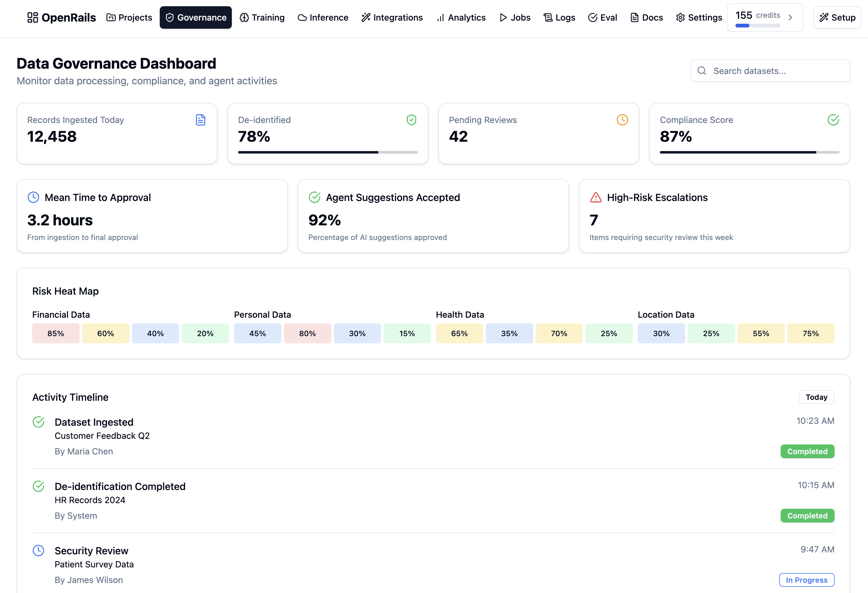The height and width of the screenshot is (593, 868).
Task: Click the Settings gear icon
Action: 680,17
